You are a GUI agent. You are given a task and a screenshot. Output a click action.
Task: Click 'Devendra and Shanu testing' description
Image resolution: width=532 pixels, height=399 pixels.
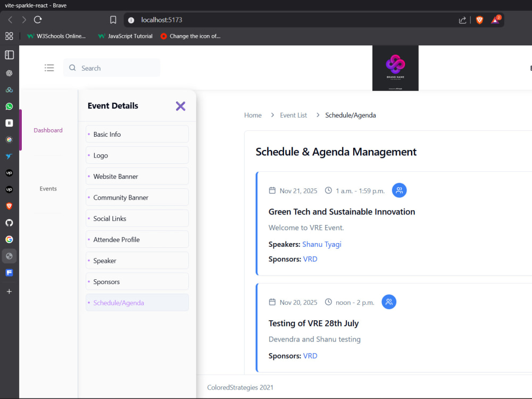pyautogui.click(x=314, y=339)
